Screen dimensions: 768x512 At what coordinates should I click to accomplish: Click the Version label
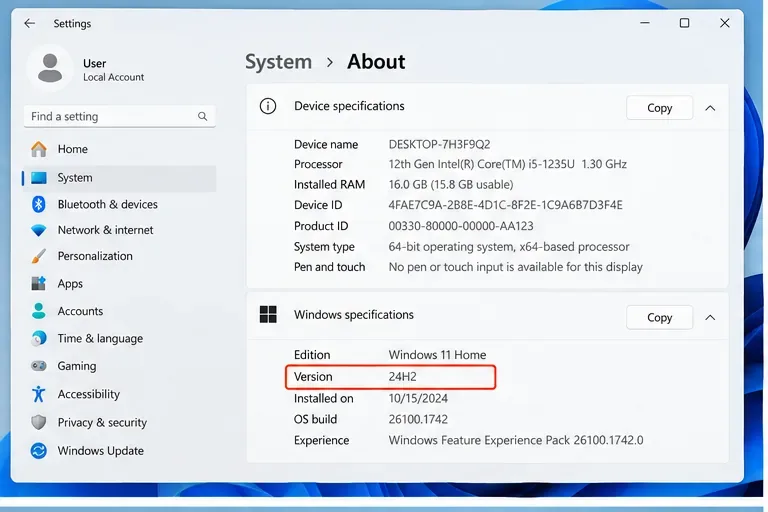tap(313, 377)
